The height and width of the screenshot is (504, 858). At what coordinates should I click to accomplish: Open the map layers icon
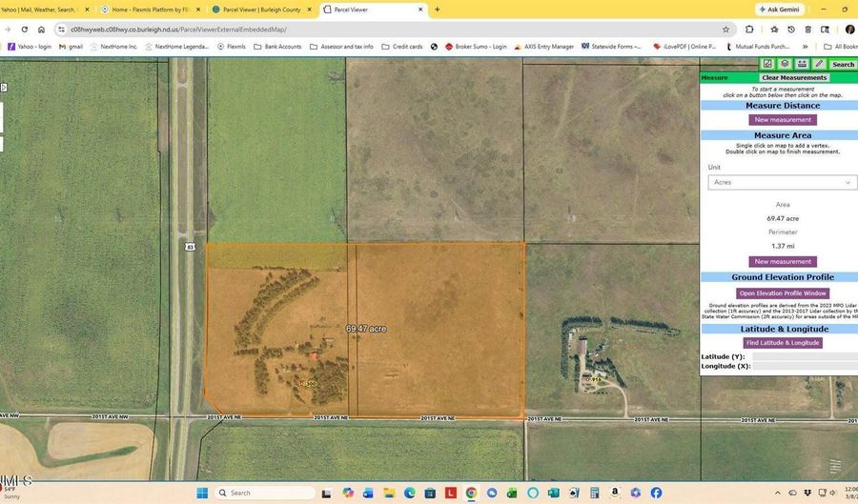coord(785,64)
